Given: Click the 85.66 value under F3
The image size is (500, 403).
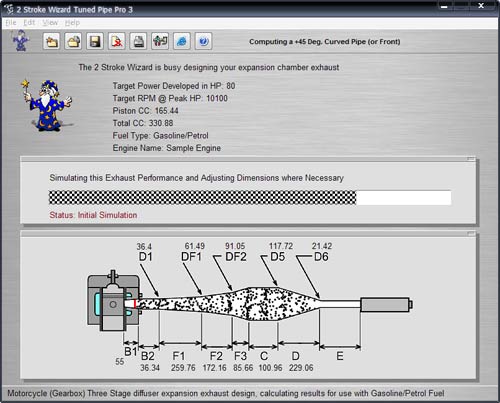Looking at the screenshot, I should [243, 368].
